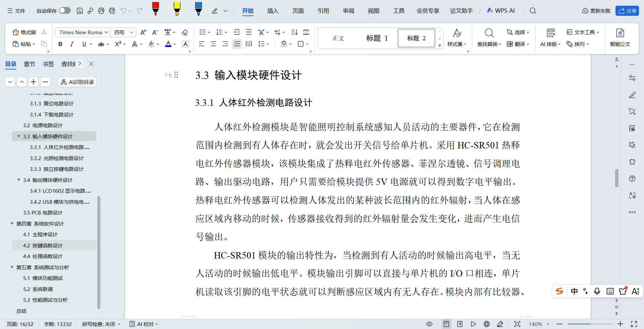644x329 pixels.
Task: Click the increase font size icon
Action: click(x=143, y=32)
